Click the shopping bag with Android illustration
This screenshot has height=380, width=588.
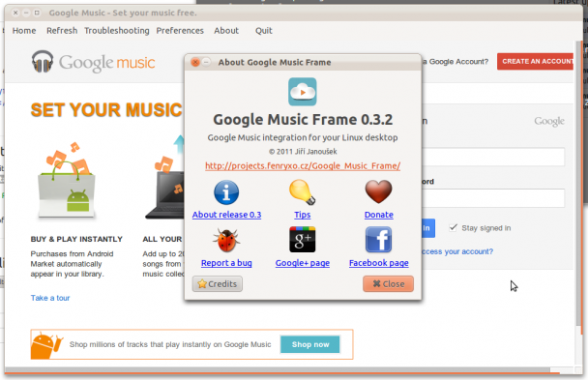click(67, 181)
